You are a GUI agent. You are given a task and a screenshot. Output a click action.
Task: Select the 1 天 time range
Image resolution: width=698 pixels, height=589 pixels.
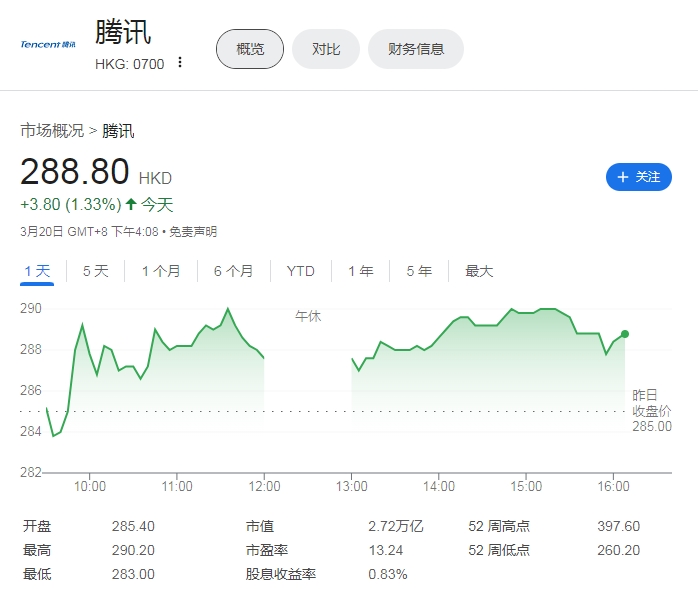[x=37, y=271]
